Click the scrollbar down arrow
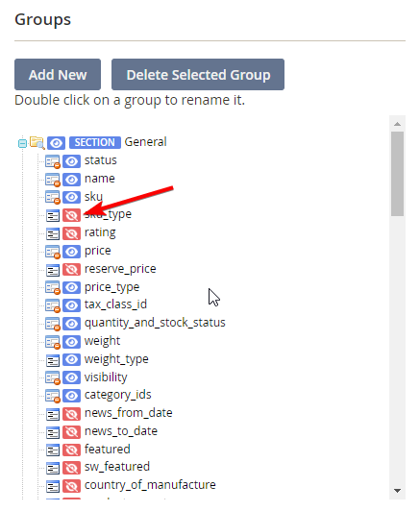Viewport: 420px width, 511px height. pos(397,491)
